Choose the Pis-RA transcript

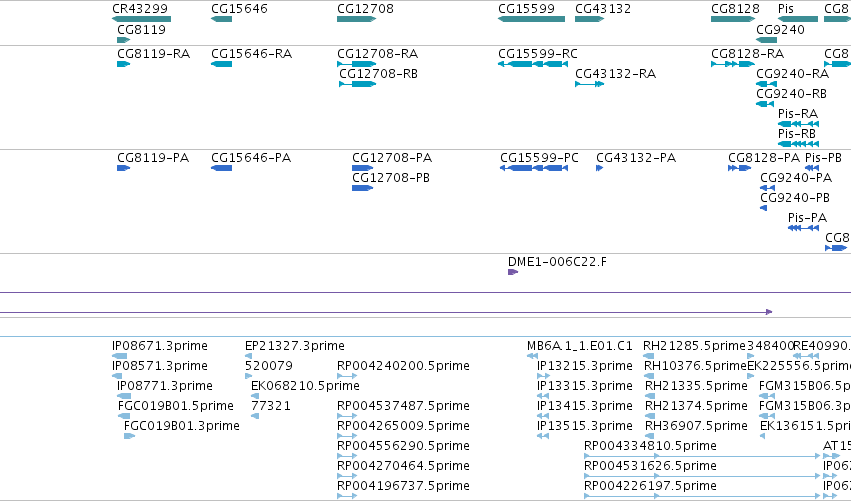pos(798,114)
